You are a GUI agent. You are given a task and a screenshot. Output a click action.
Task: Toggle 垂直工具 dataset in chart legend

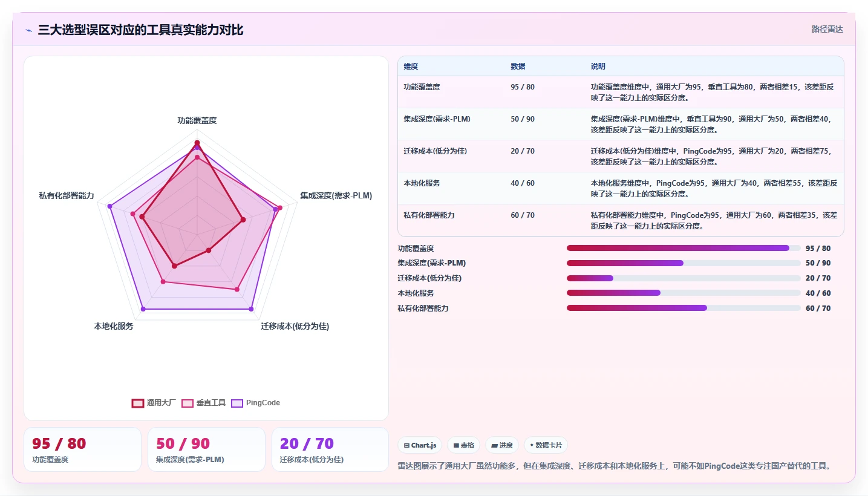point(204,403)
